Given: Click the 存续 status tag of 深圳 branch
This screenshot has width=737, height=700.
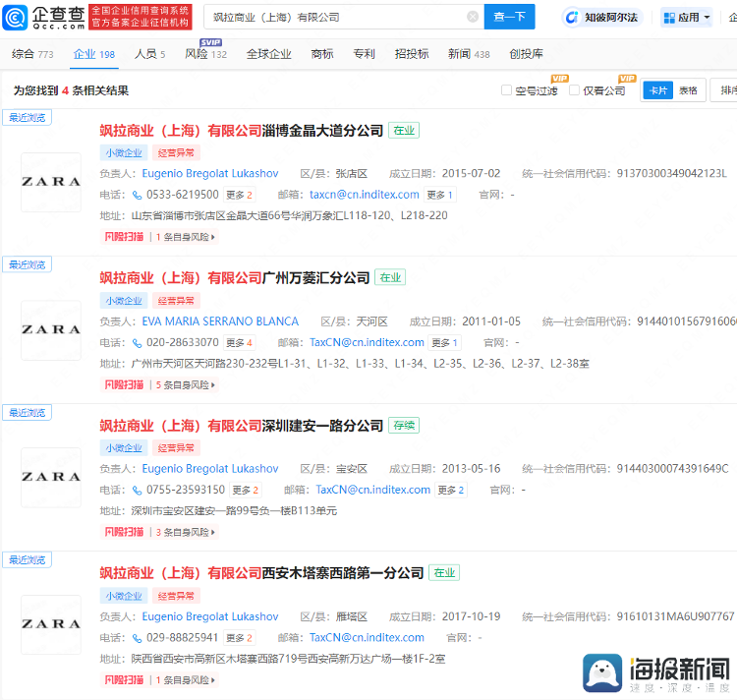Looking at the screenshot, I should tap(404, 426).
